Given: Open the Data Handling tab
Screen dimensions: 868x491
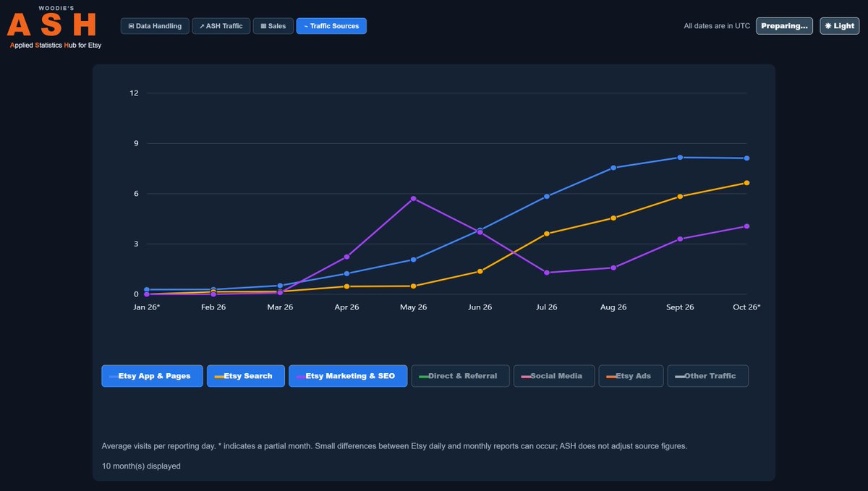Looking at the screenshot, I should point(155,26).
